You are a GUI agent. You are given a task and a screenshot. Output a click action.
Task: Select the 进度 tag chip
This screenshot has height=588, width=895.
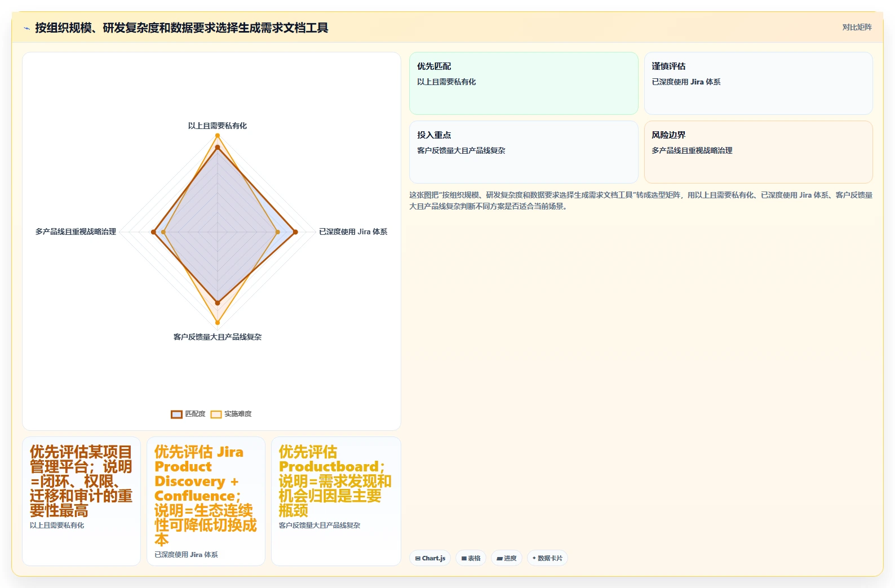(x=507, y=558)
